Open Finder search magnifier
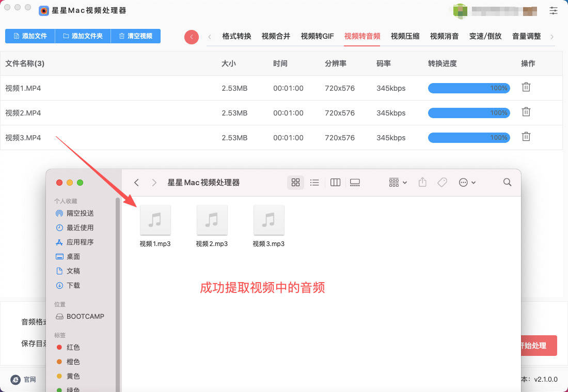 (x=507, y=183)
